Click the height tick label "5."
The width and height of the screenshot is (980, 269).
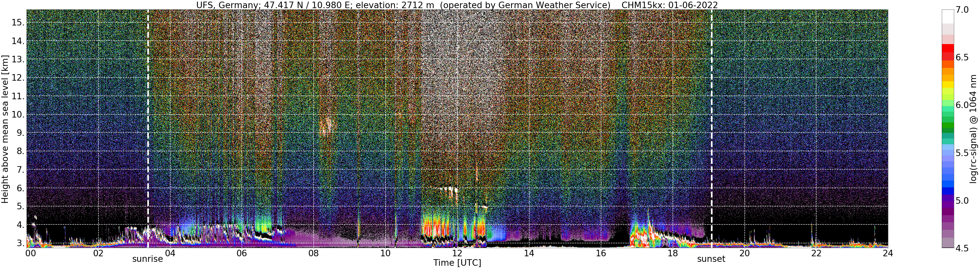coord(20,207)
